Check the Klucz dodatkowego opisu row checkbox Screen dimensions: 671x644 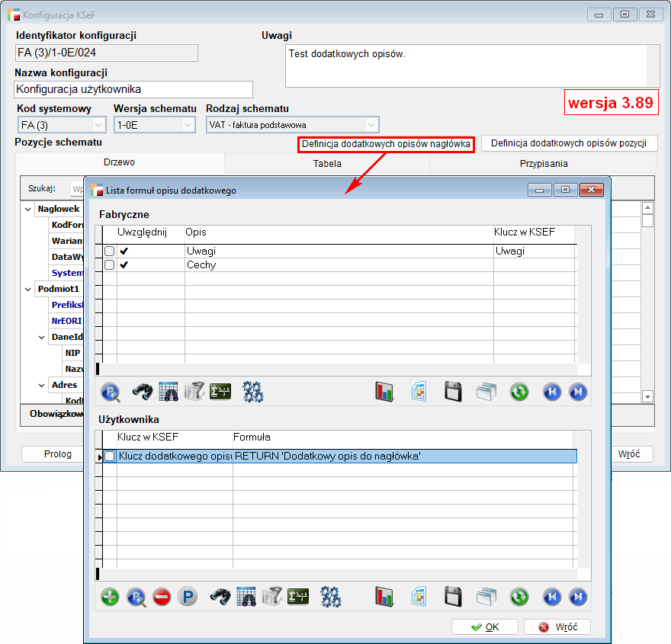click(x=110, y=457)
